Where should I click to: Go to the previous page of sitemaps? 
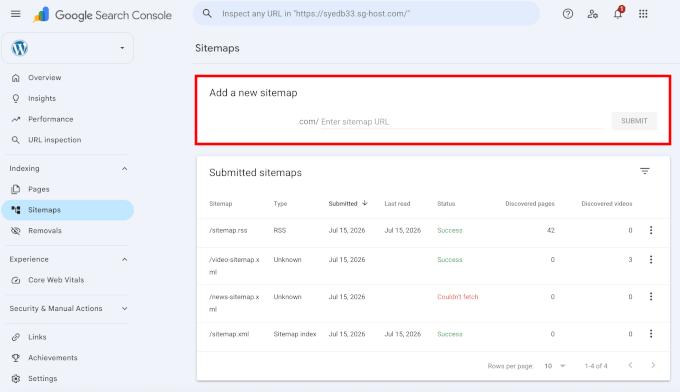(631, 366)
